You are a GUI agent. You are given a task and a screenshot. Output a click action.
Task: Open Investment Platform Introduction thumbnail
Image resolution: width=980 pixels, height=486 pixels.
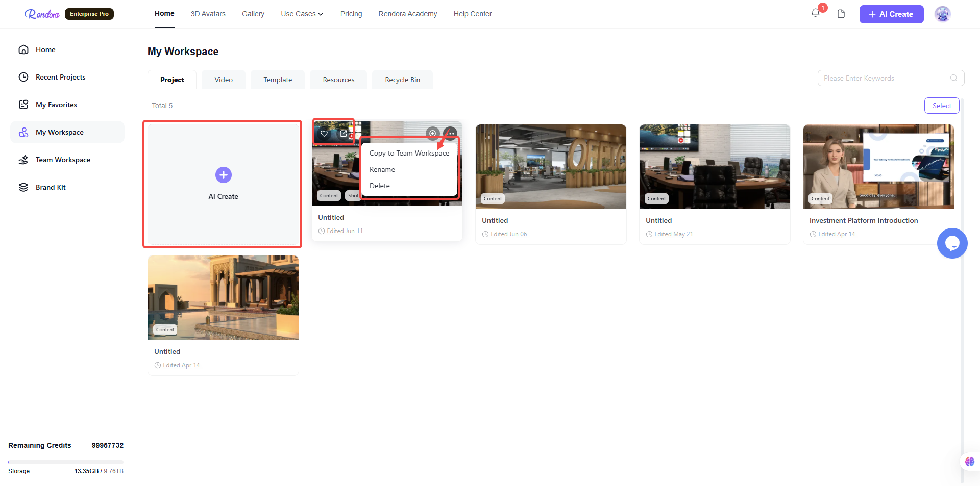pyautogui.click(x=878, y=167)
